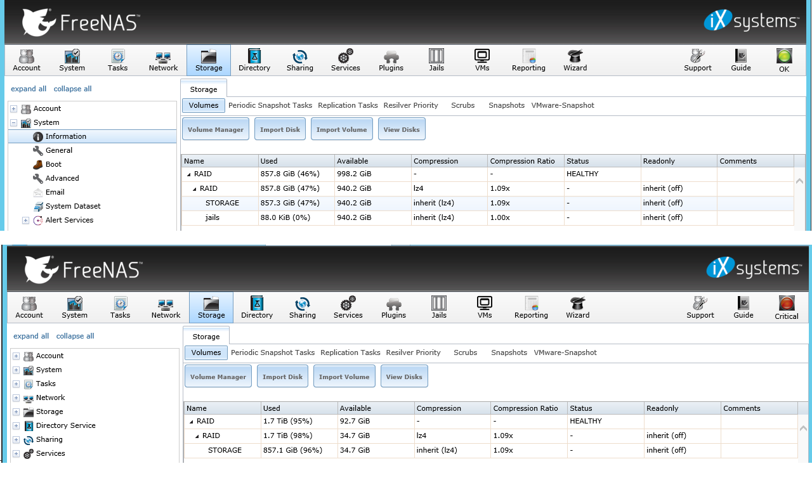
Task: Open Directory in the upper window toolbar
Action: 254,60
